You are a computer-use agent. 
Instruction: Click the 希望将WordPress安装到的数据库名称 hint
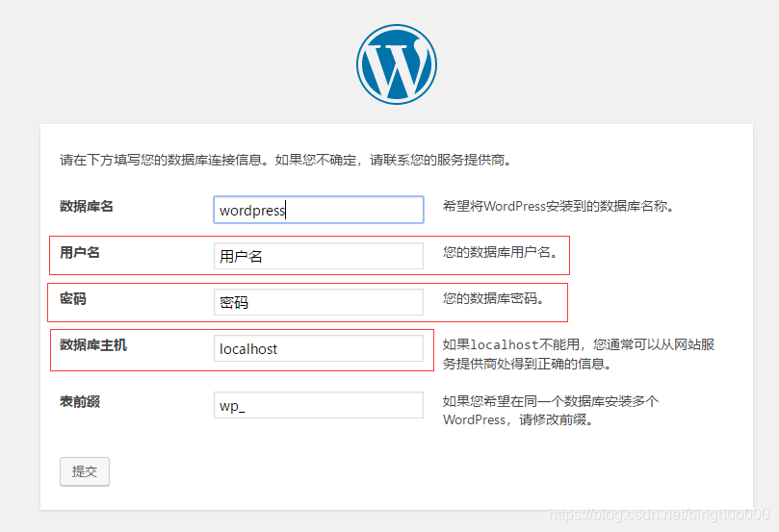558,206
